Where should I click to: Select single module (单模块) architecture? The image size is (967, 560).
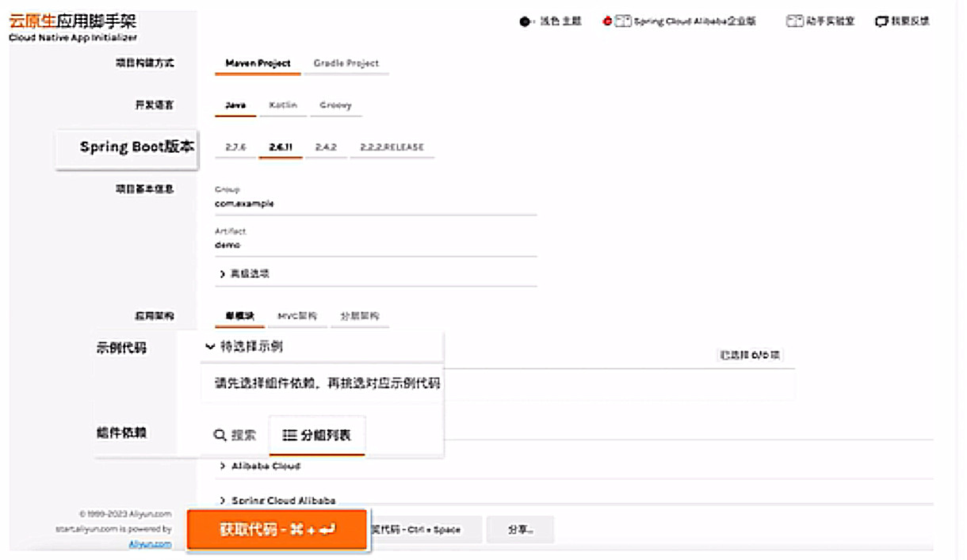239,316
